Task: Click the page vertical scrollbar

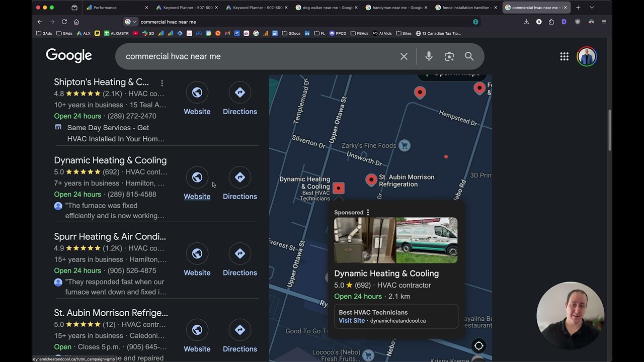Action: (x=610, y=130)
